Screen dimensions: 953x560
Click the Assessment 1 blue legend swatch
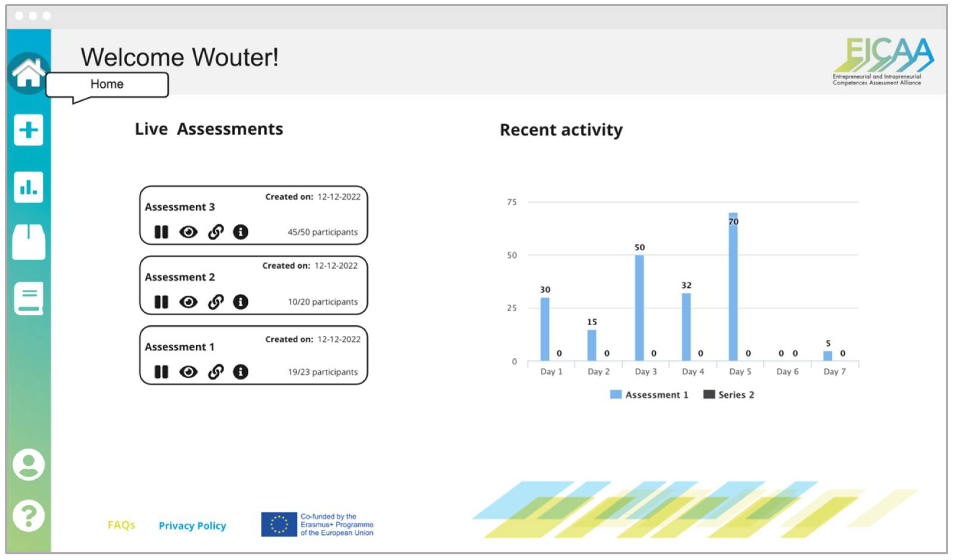pyautogui.click(x=616, y=394)
